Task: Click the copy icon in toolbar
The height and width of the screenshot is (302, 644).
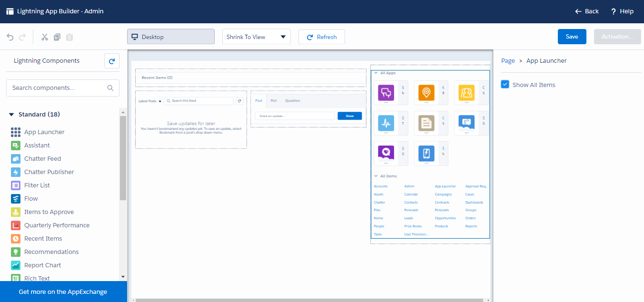Action: point(57,37)
